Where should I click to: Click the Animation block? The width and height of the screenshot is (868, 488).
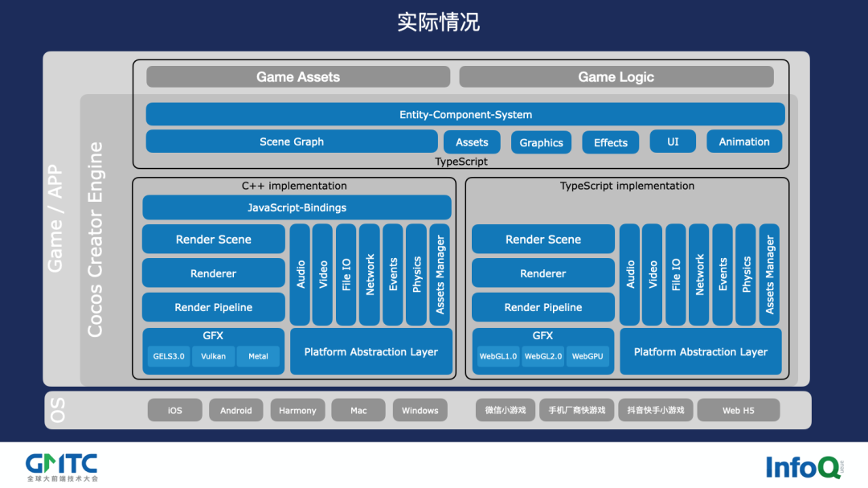pos(744,141)
